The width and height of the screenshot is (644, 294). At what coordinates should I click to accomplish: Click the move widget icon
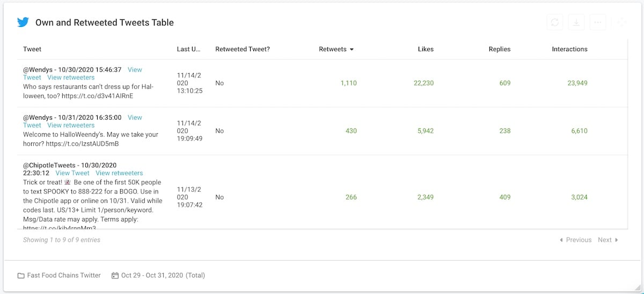(621, 23)
